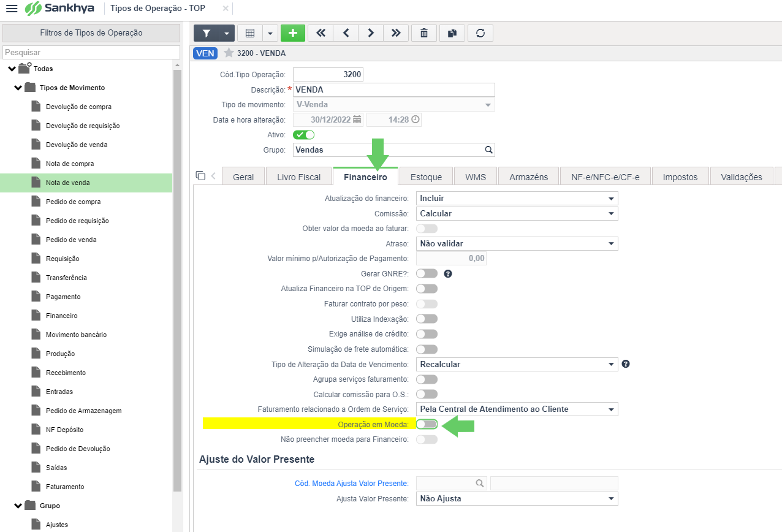782x532 pixels.
Task: Open Atraso dropdown
Action: click(517, 243)
